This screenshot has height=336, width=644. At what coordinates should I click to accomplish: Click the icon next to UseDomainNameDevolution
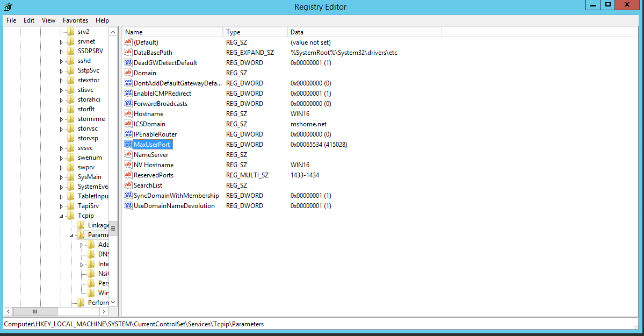[x=128, y=206]
